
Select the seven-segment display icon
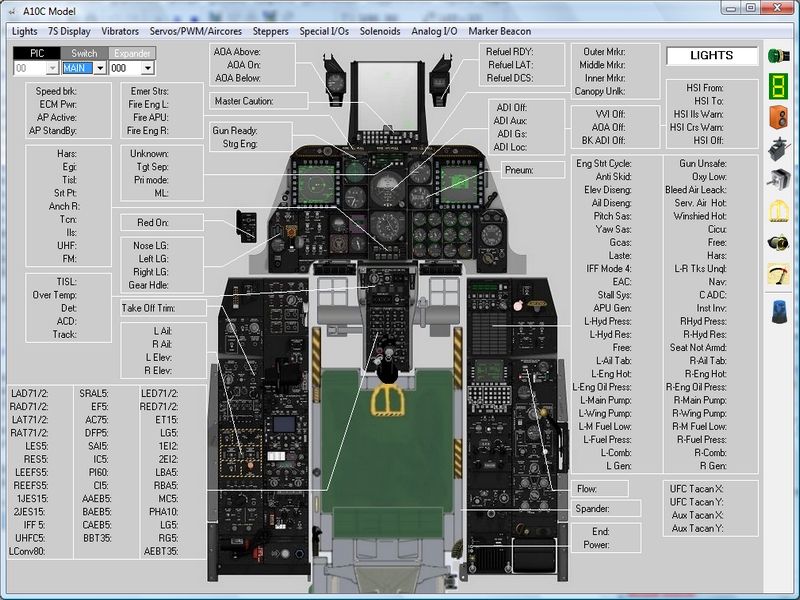[778, 86]
